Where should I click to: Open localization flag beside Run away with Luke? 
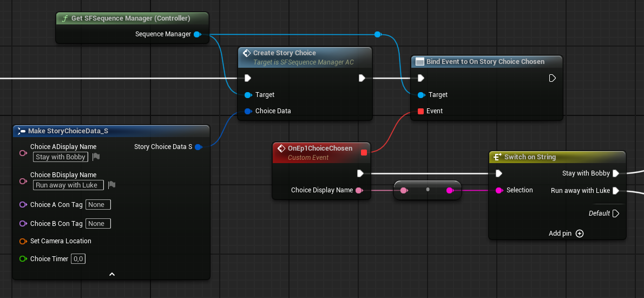tap(111, 185)
